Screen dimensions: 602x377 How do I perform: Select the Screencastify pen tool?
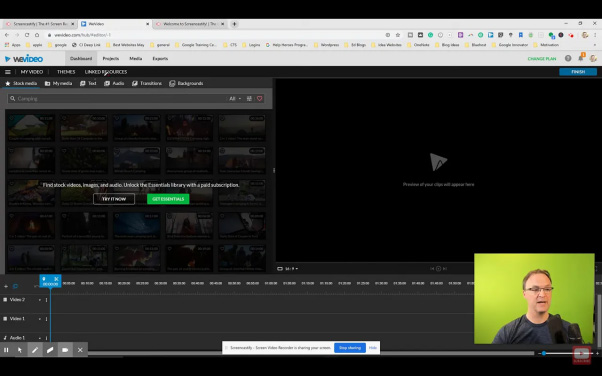coord(35,350)
